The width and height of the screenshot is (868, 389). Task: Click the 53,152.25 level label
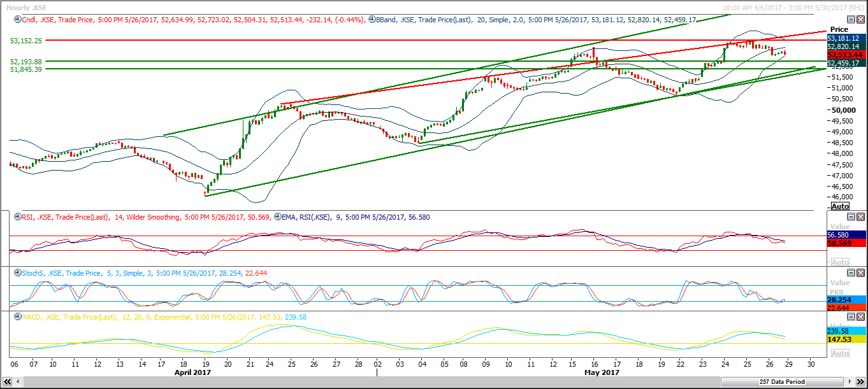26,40
